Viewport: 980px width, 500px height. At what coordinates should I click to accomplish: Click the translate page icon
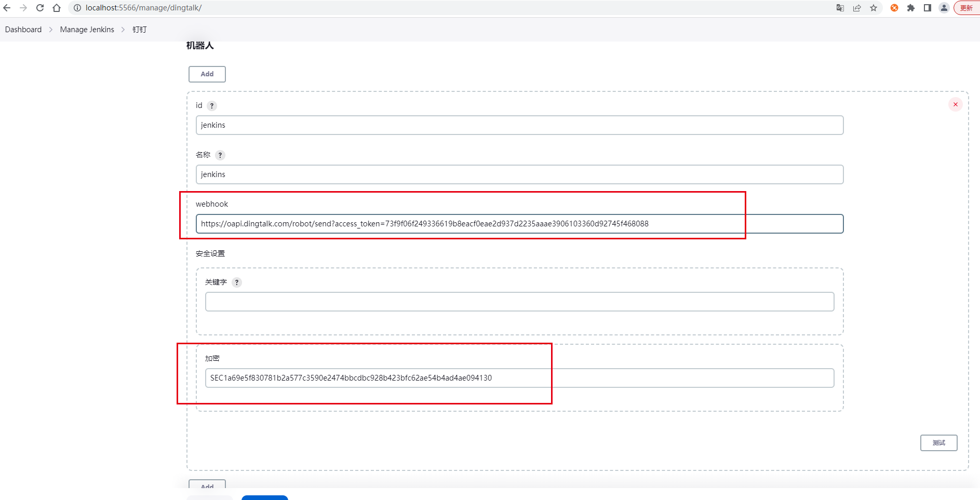tap(840, 8)
